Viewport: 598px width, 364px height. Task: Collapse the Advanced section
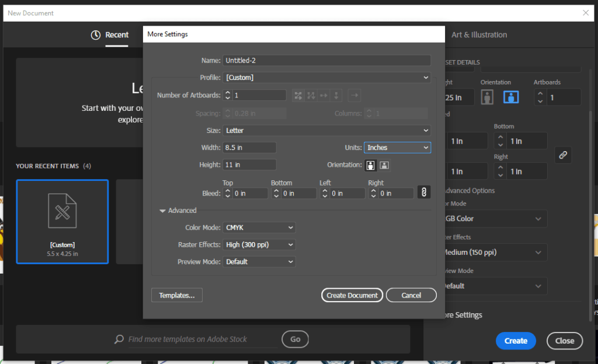point(163,211)
